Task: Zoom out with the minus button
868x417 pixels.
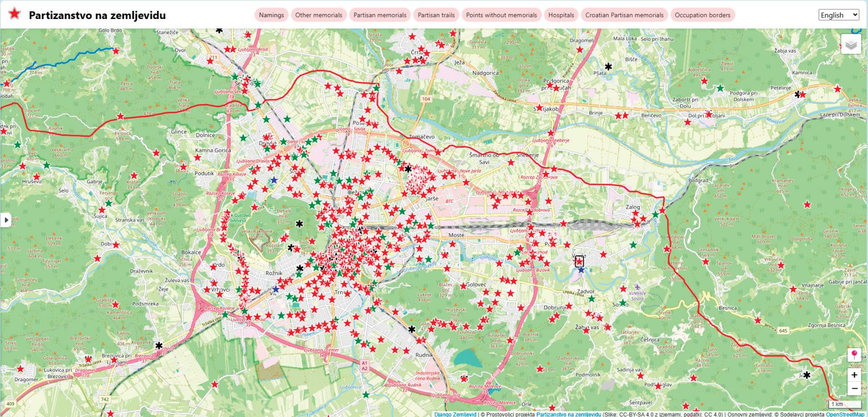Action: point(854,388)
